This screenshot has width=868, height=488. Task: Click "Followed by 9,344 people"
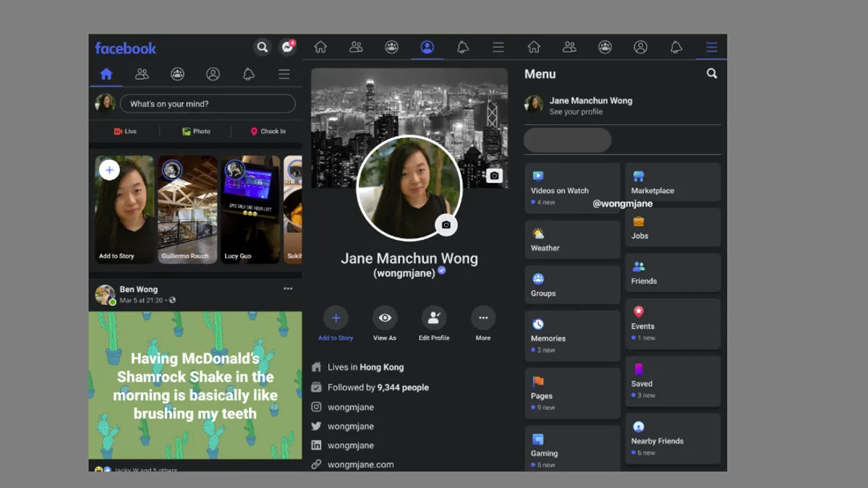370,388
